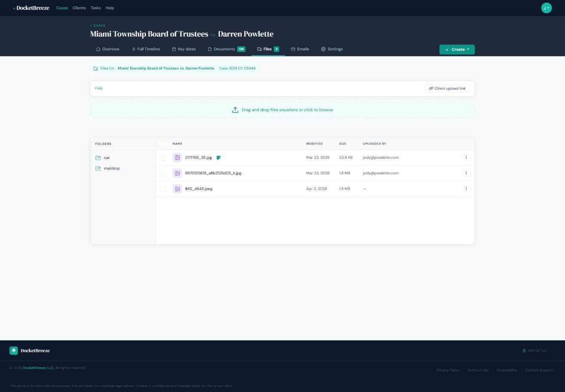The width and height of the screenshot is (565, 392).
Task: Open actions menu for 8670125619_a8b2125d05_k.jpg row
Action: pos(466,173)
